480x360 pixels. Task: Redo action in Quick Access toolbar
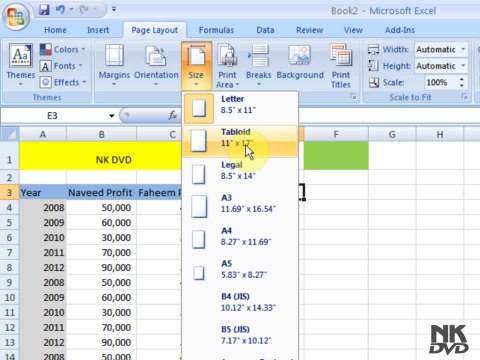click(85, 10)
